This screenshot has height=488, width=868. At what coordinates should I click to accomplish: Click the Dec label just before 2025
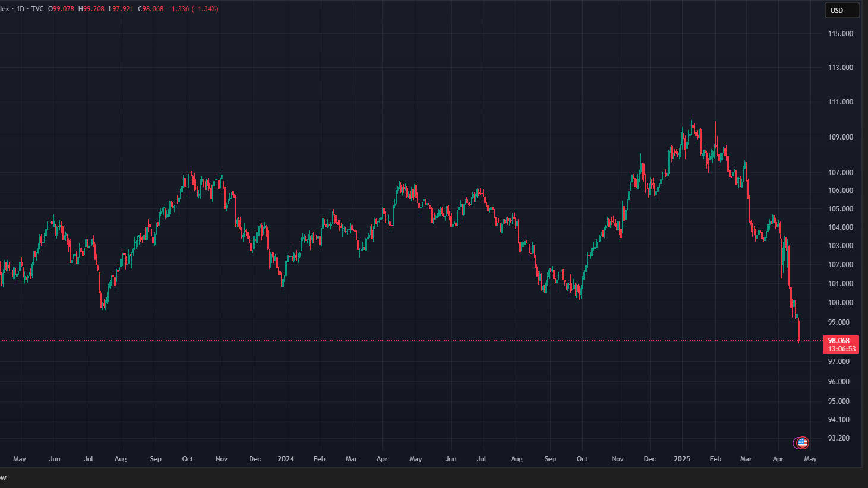coord(650,459)
